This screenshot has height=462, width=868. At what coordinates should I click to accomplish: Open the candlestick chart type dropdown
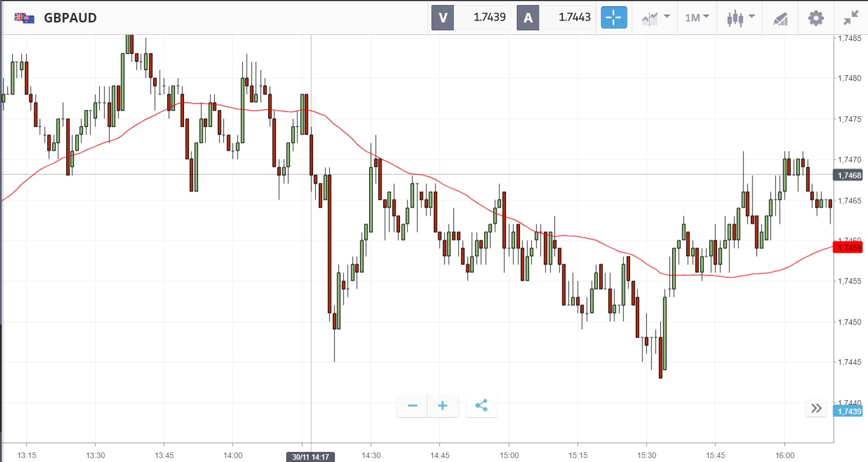click(x=741, y=18)
